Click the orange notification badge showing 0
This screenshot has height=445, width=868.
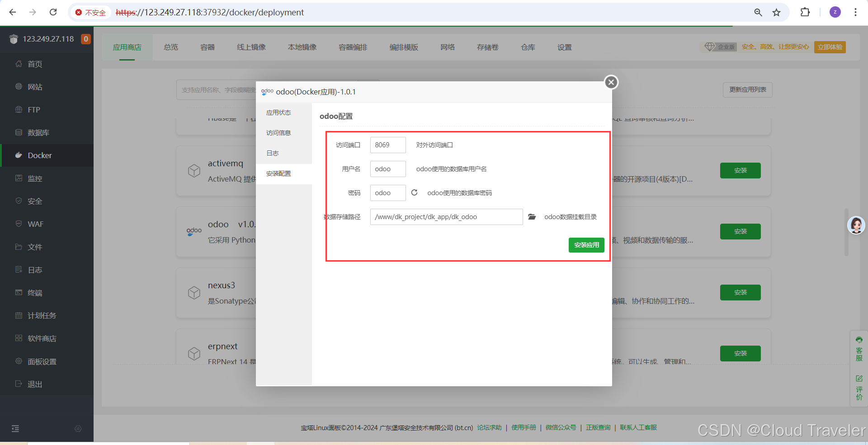coord(86,39)
